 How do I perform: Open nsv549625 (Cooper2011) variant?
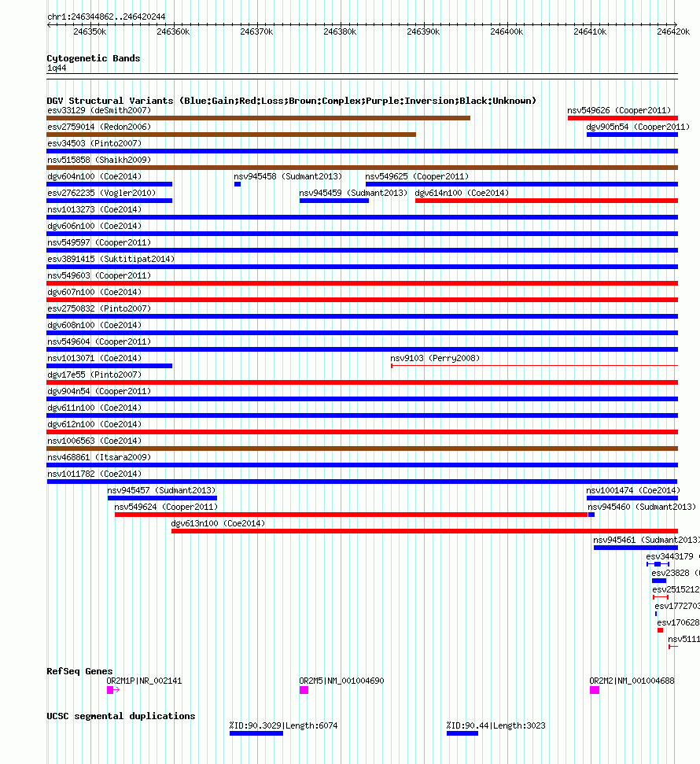coord(521,184)
